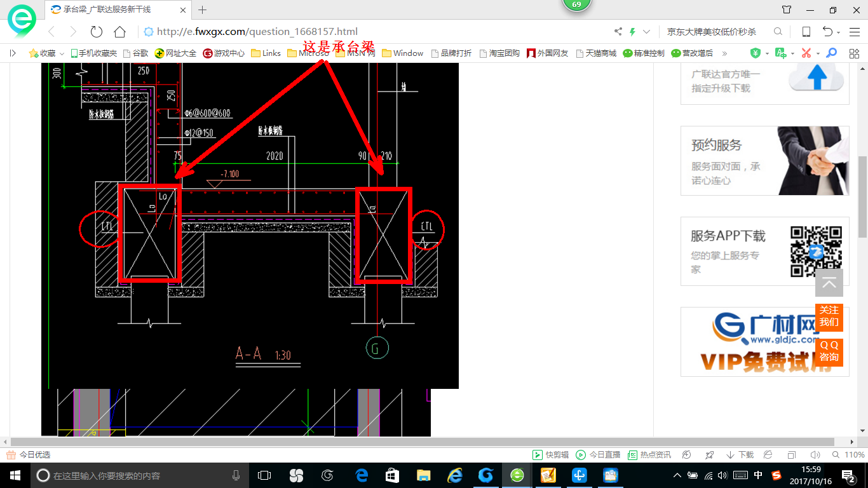868x488 pixels.
Task: Open the 手机收藏夹 bookmark
Action: click(x=93, y=53)
